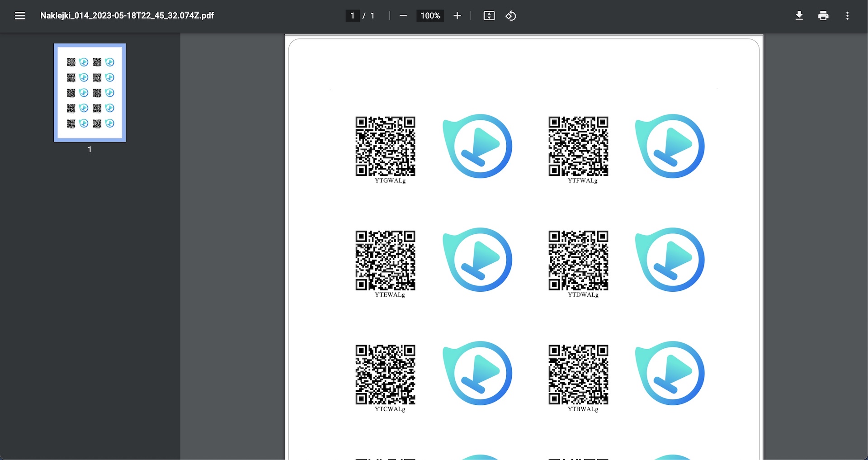This screenshot has height=460, width=868.
Task: Click the QR code labeled YTBWALg
Action: (x=578, y=375)
